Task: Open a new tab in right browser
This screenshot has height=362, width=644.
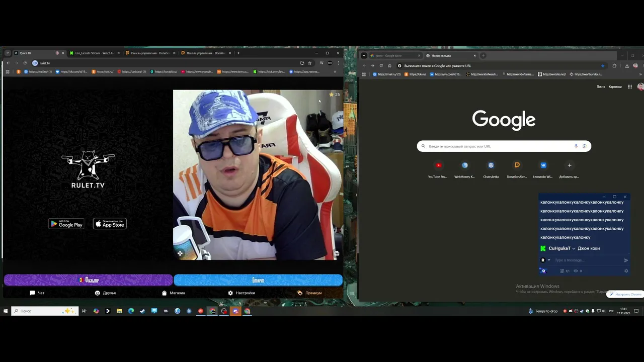Action: (483, 56)
